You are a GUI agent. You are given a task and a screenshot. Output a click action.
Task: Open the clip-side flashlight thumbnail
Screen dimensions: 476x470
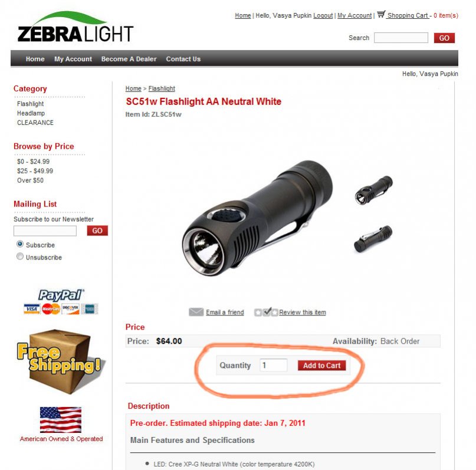tap(373, 239)
